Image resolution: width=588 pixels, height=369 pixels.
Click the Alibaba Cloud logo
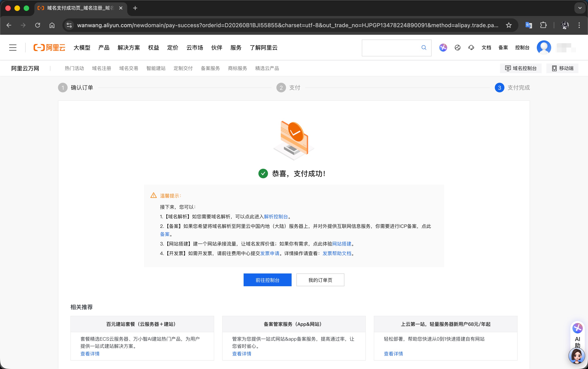click(x=49, y=48)
